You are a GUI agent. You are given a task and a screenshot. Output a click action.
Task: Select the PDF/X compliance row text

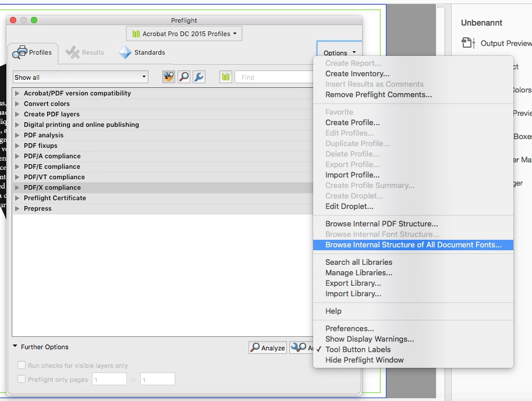(52, 187)
